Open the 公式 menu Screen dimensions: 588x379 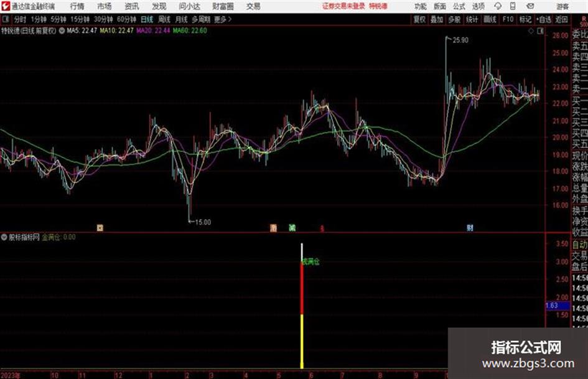click(459, 6)
